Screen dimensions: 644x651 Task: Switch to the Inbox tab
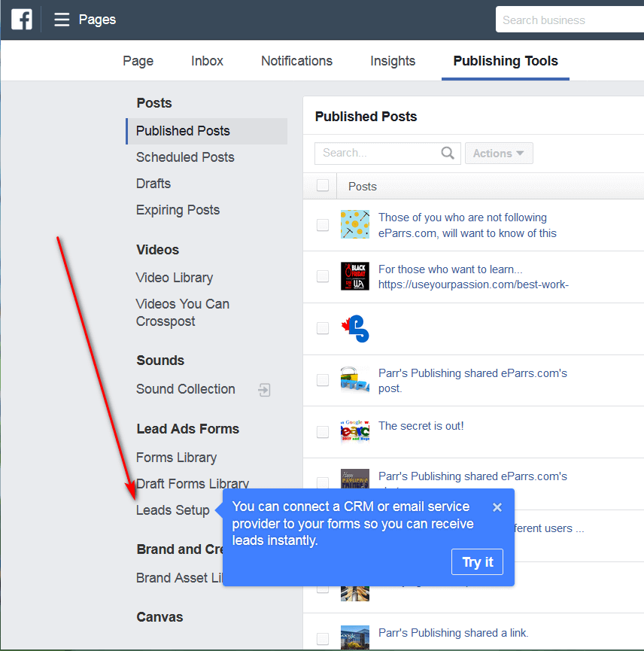[x=207, y=61]
